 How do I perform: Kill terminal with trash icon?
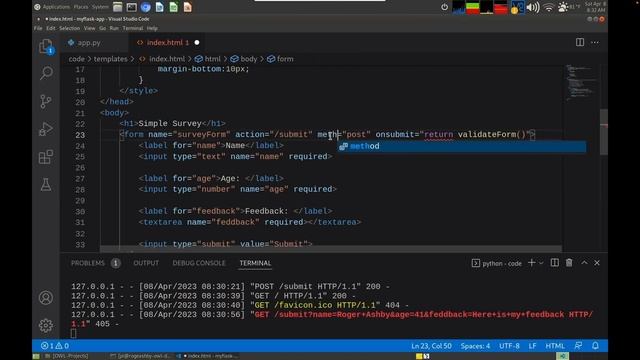tap(569, 263)
